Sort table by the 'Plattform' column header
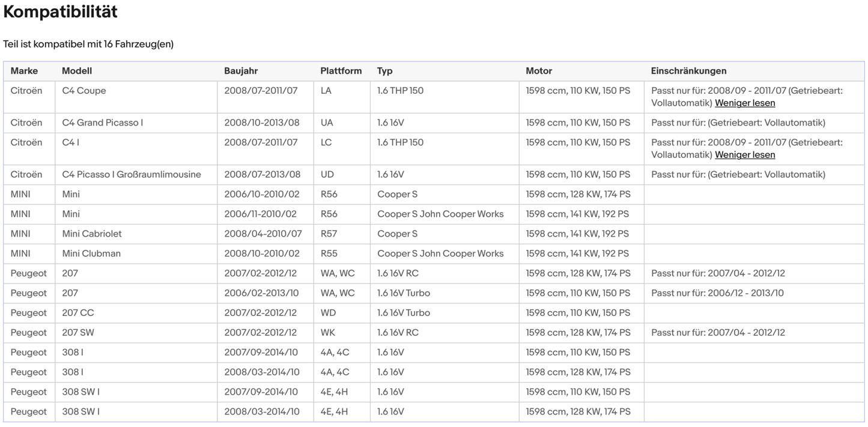The width and height of the screenshot is (868, 427). pyautogui.click(x=341, y=70)
